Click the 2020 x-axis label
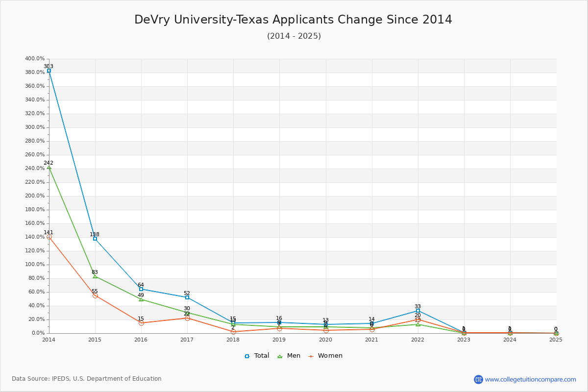 (326, 339)
